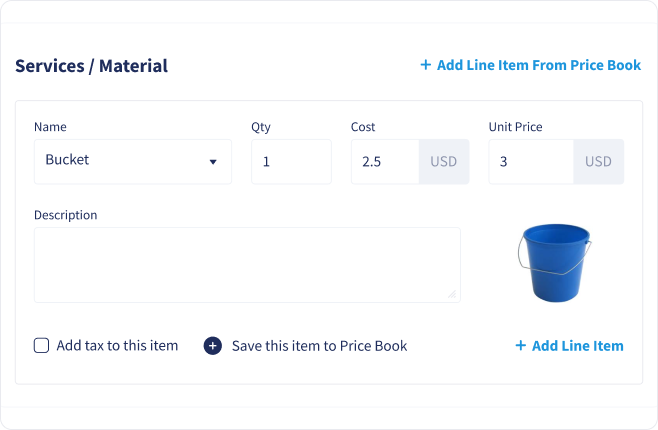The height and width of the screenshot is (430, 658).
Task: Click the Add tax to this item label text
Action: pyautogui.click(x=117, y=346)
